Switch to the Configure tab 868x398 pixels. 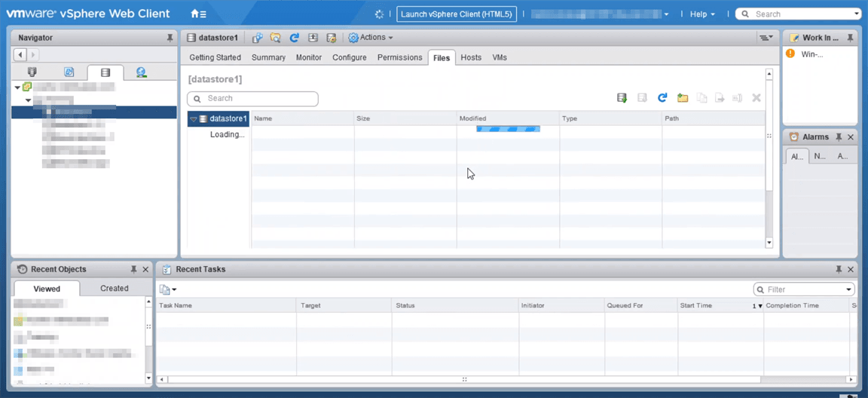[350, 57]
